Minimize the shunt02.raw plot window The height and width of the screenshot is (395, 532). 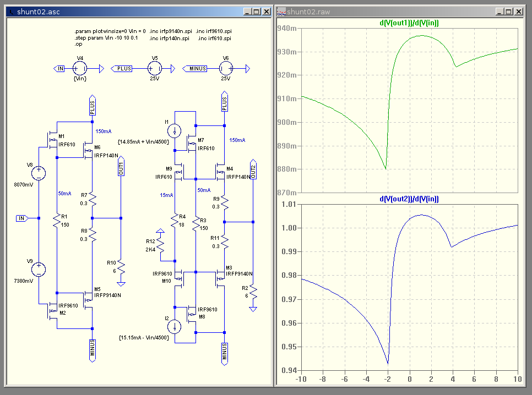click(x=500, y=11)
